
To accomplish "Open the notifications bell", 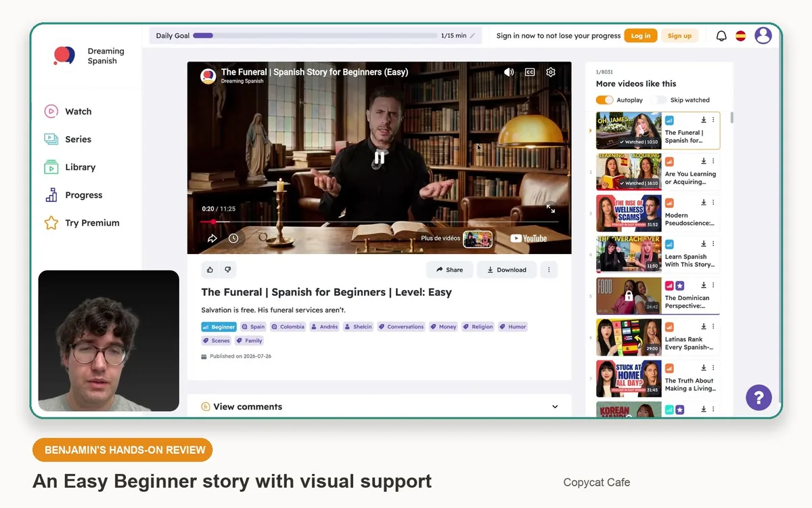I will pos(721,36).
